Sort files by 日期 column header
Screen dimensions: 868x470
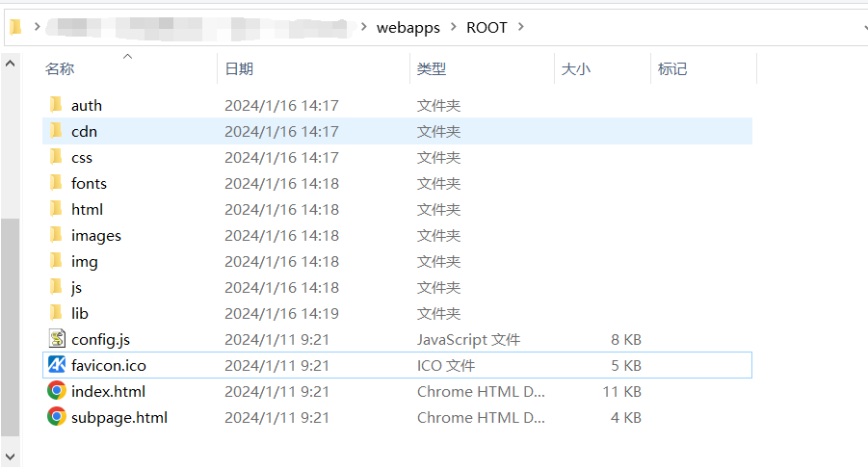[x=239, y=69]
